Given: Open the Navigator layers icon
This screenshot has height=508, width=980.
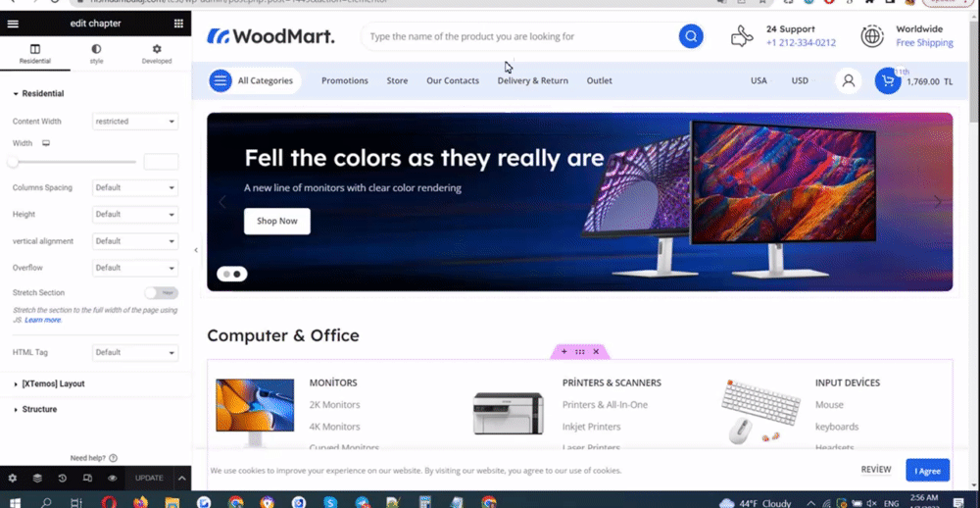Looking at the screenshot, I should click(x=37, y=478).
